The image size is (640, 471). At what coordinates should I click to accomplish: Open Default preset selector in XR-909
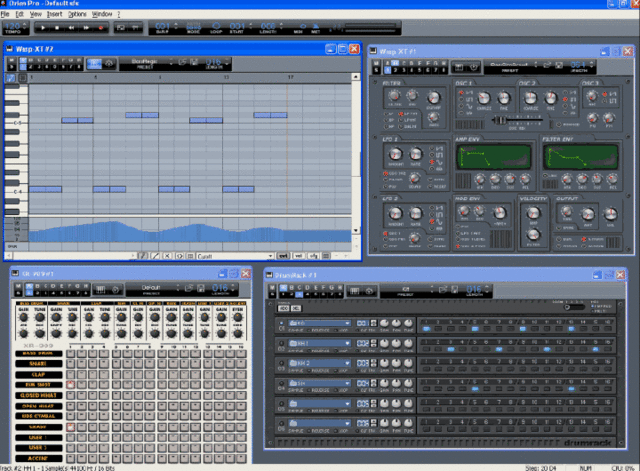tap(153, 289)
